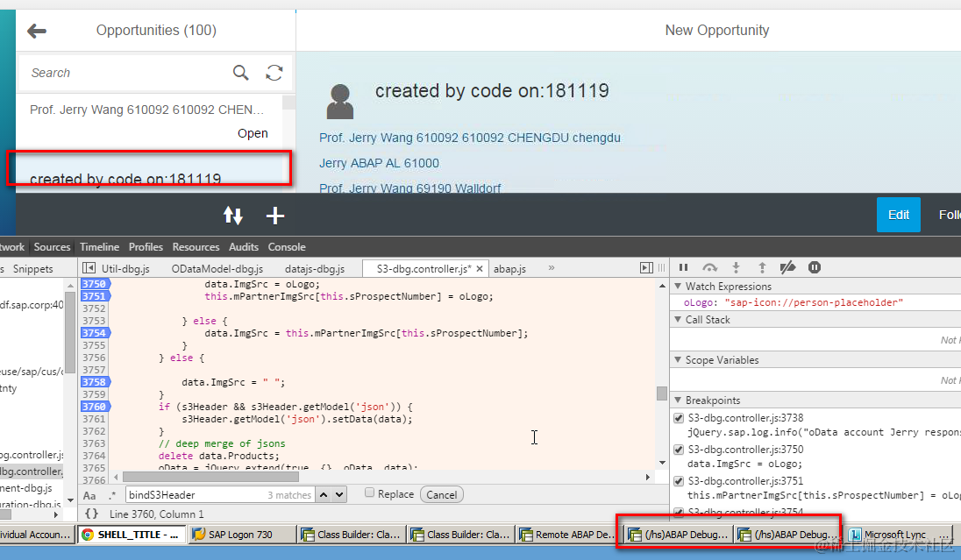The image size is (961, 560).
Task: Click the Opportunities Search input field
Action: [127, 73]
